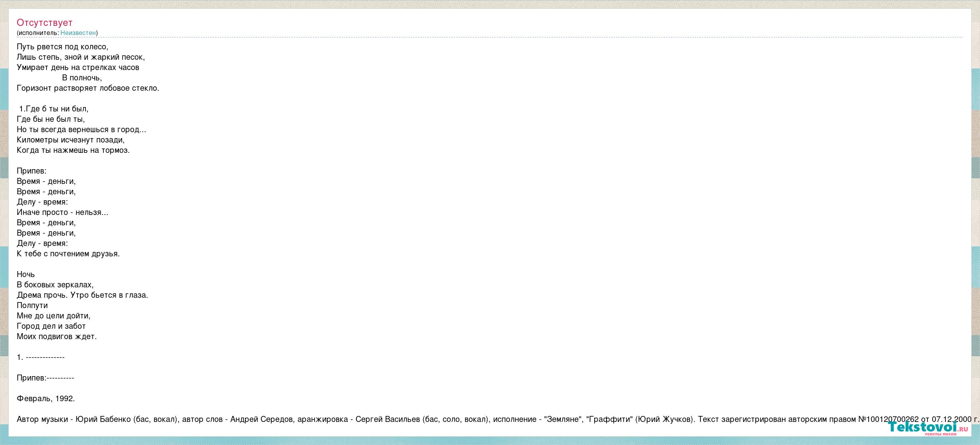Open the artist link 'Неизвестен'
Image resolution: width=980 pixels, height=445 pixels.
pos(78,33)
